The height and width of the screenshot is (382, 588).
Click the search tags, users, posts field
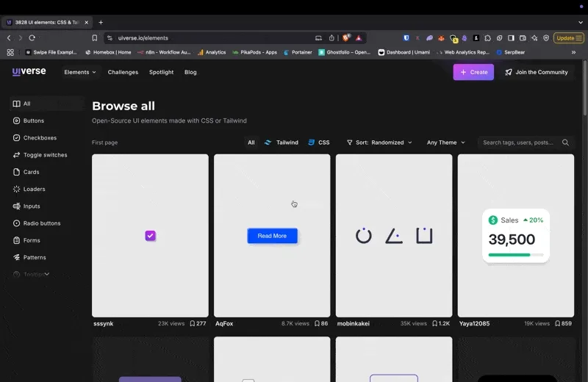[x=518, y=143]
